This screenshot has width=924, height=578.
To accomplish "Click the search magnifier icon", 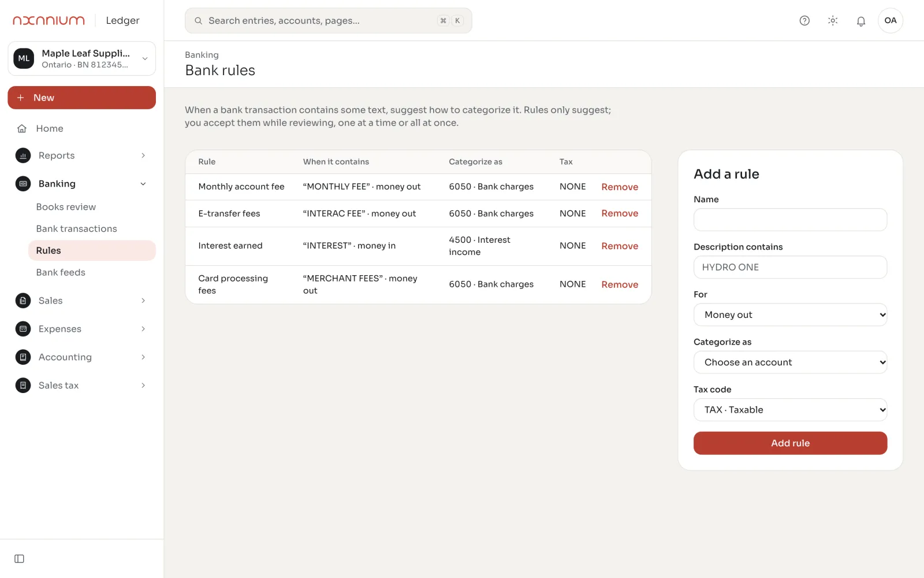I will (x=198, y=21).
